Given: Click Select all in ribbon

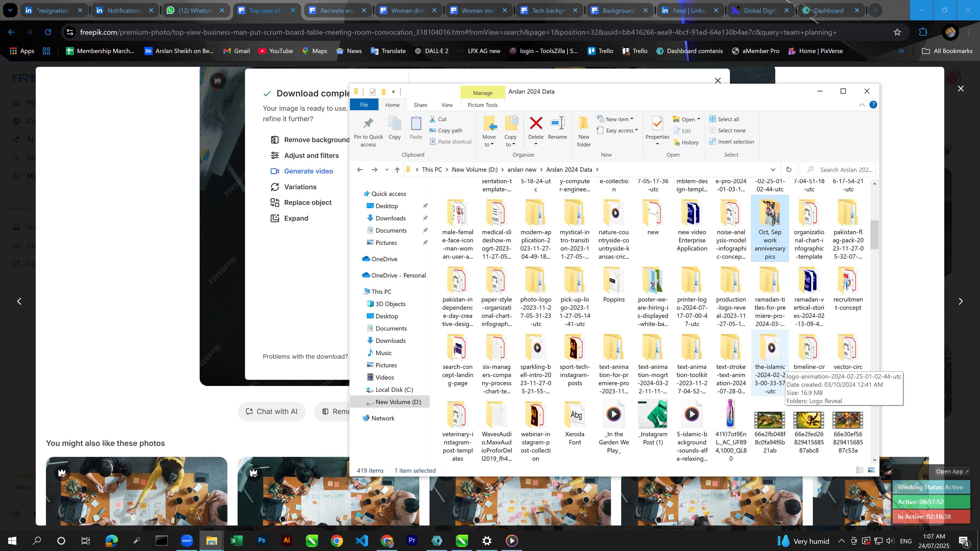Looking at the screenshot, I should 724,119.
